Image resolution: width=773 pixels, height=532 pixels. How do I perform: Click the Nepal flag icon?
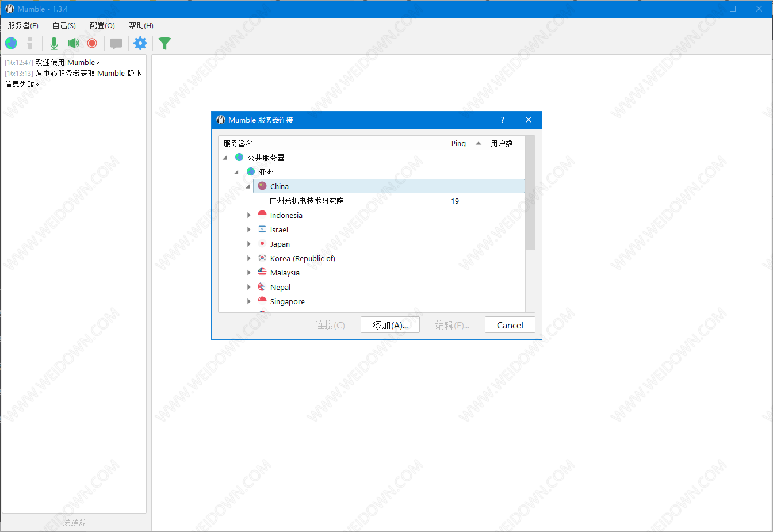(x=262, y=286)
